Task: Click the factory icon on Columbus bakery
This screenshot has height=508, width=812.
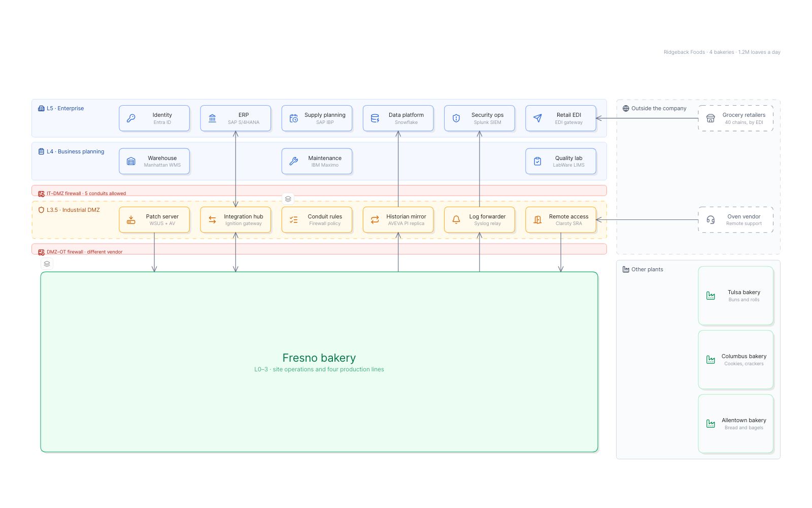Action: coord(710,360)
